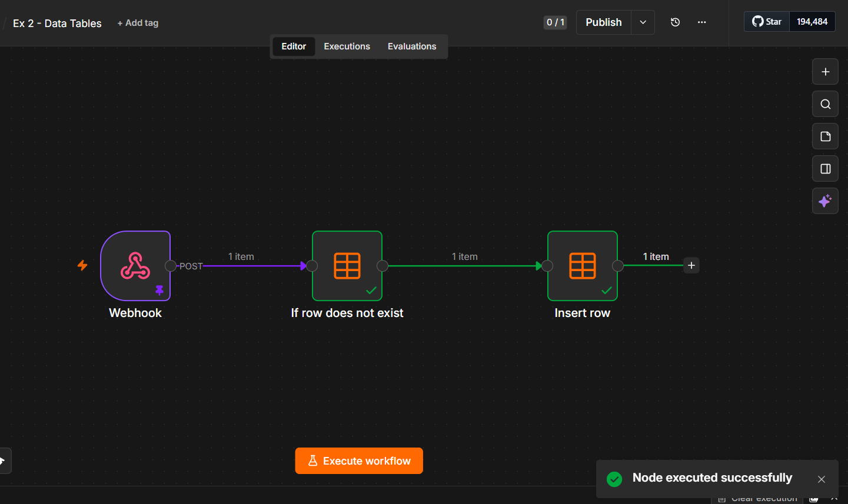Open workflow version history icon
Image resolution: width=848 pixels, height=504 pixels.
coord(676,22)
